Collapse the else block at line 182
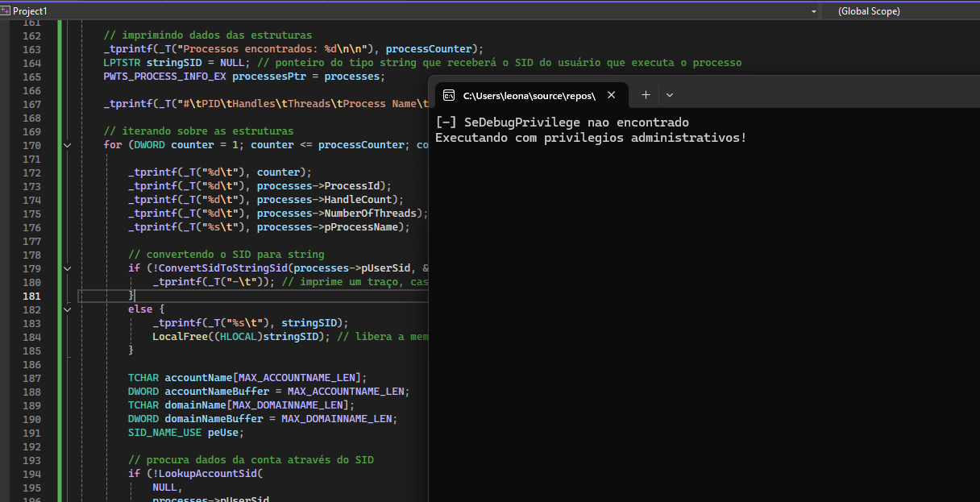Viewport: 980px width, 502px height. point(68,309)
